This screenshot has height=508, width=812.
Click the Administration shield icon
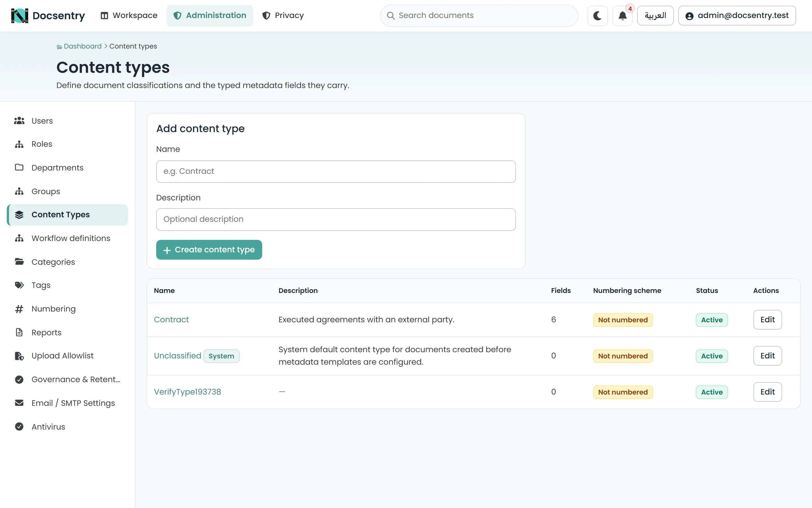tap(178, 16)
